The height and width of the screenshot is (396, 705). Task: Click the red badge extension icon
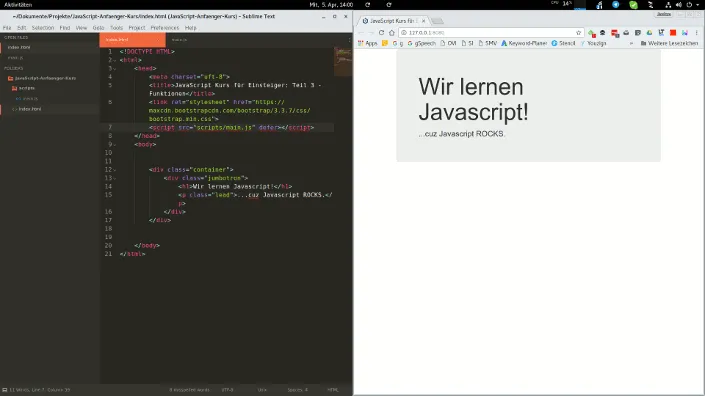[615, 33]
